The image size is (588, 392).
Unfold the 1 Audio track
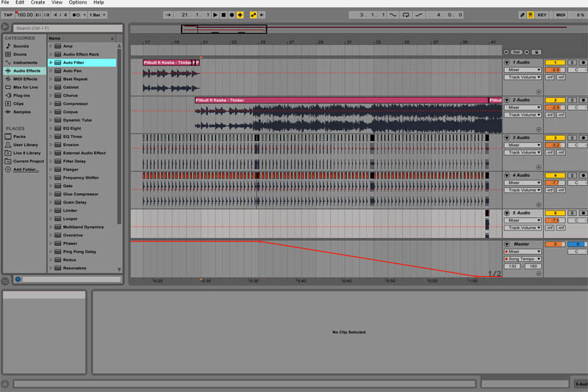point(507,62)
